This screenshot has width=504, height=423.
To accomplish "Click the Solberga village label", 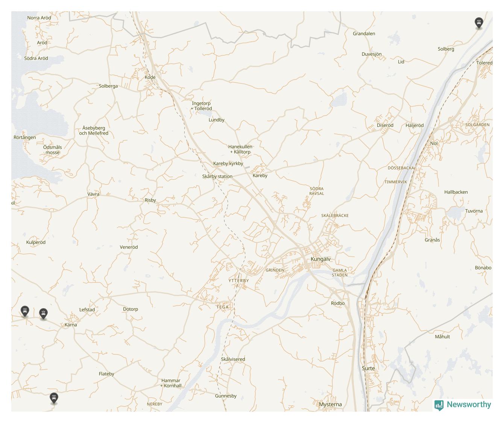I will click(x=108, y=86).
